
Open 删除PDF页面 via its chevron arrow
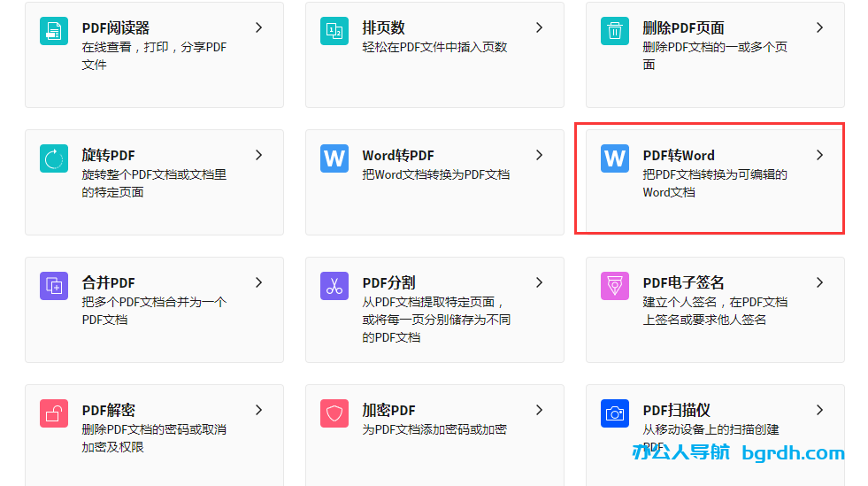coord(820,27)
